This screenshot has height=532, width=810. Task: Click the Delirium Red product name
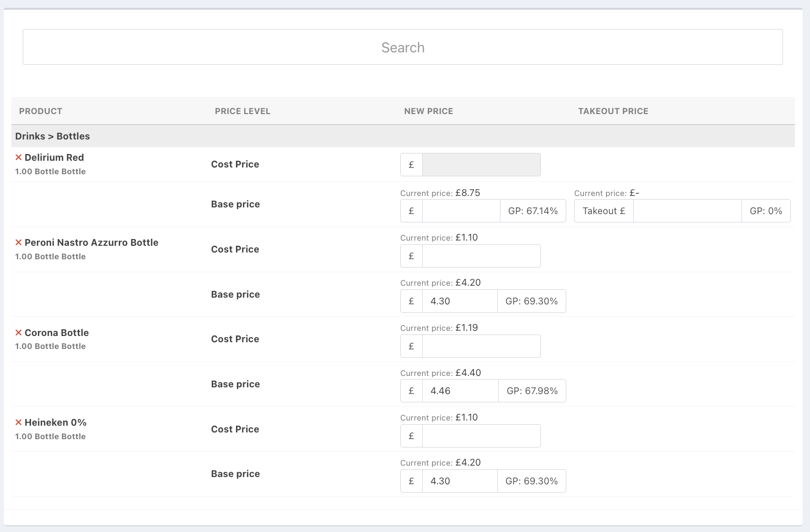click(54, 158)
